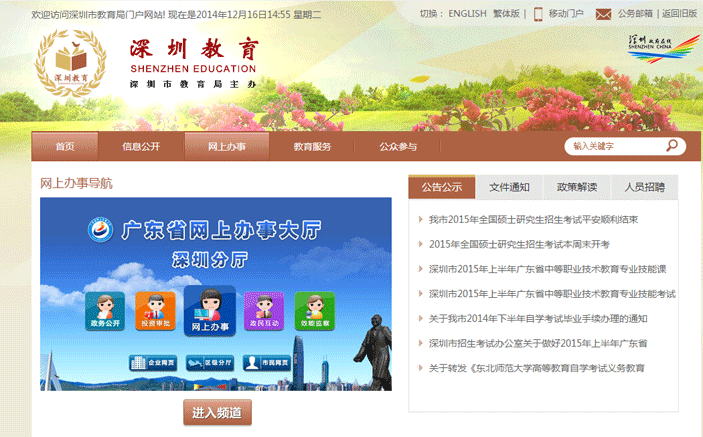Select the 网上办事 center icon tile
Image resolution: width=703 pixels, height=437 pixels.
click(x=210, y=311)
